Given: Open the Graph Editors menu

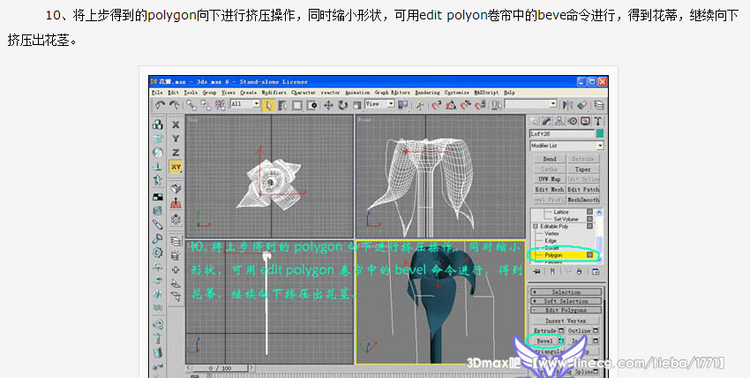Looking at the screenshot, I should [x=392, y=93].
